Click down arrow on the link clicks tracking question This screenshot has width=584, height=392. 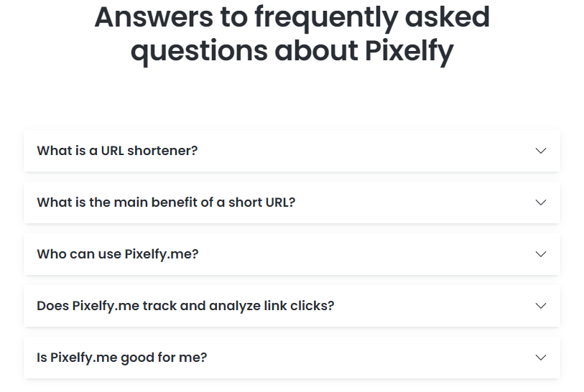coord(541,306)
